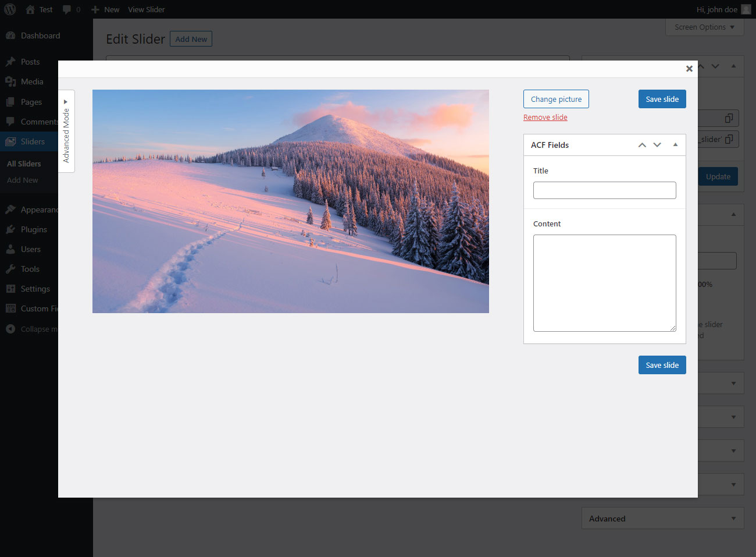This screenshot has height=557, width=756.
Task: Move ACF Fields panel down
Action: (657, 145)
